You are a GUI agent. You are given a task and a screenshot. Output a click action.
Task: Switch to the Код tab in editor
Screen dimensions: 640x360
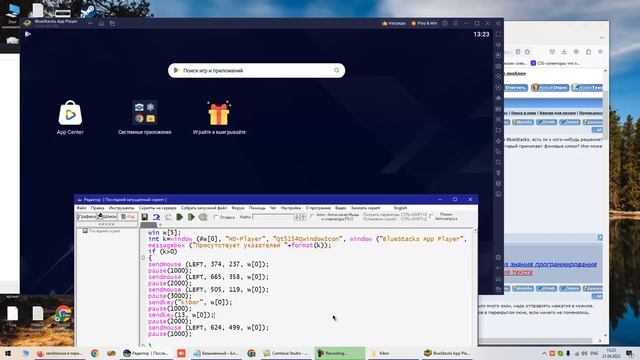[x=128, y=217]
